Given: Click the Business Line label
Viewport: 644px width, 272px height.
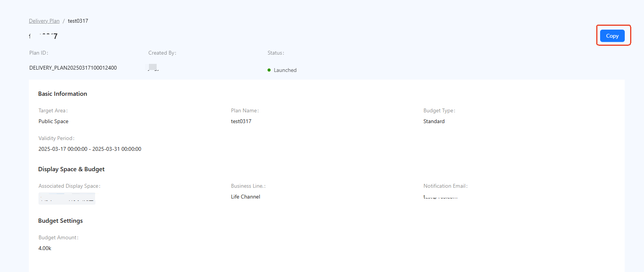Looking at the screenshot, I should coord(248,186).
